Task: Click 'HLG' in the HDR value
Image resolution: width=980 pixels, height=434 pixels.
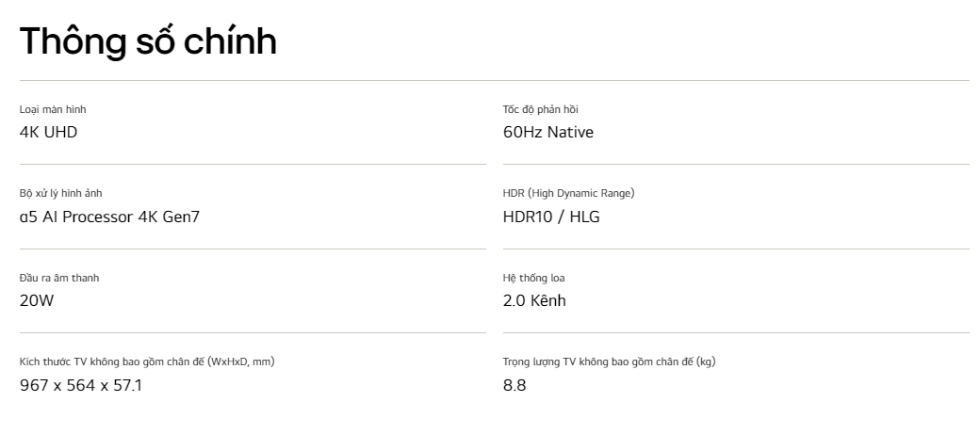Action: tap(583, 217)
